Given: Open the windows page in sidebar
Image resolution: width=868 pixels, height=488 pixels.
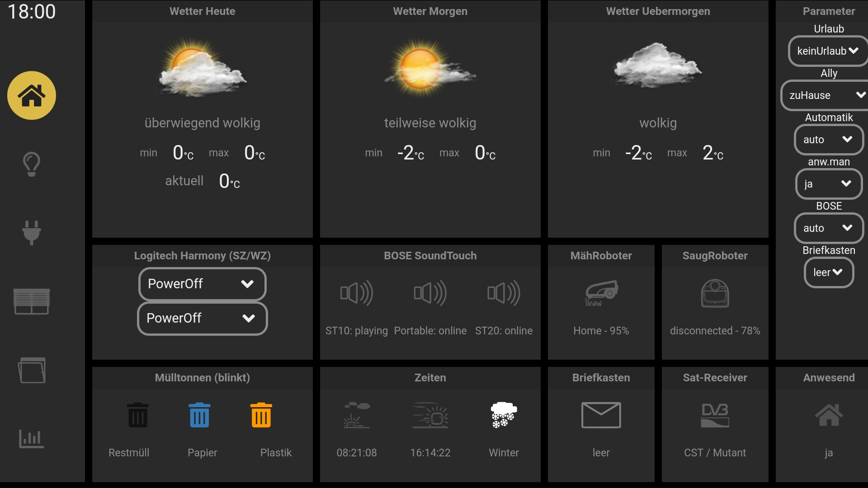Looking at the screenshot, I should 32,370.
